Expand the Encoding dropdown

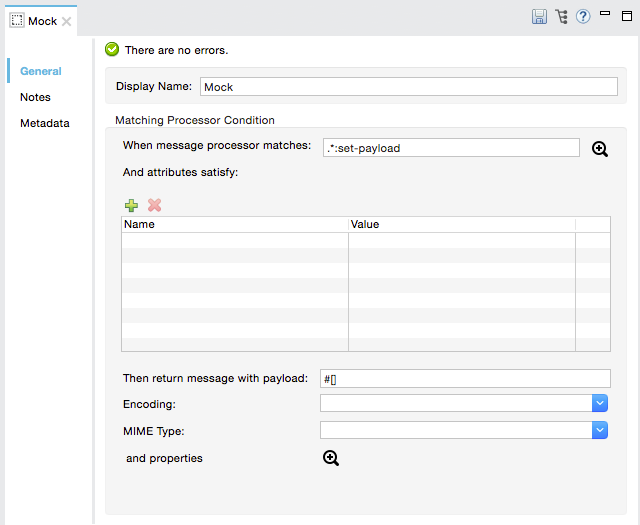coord(600,403)
